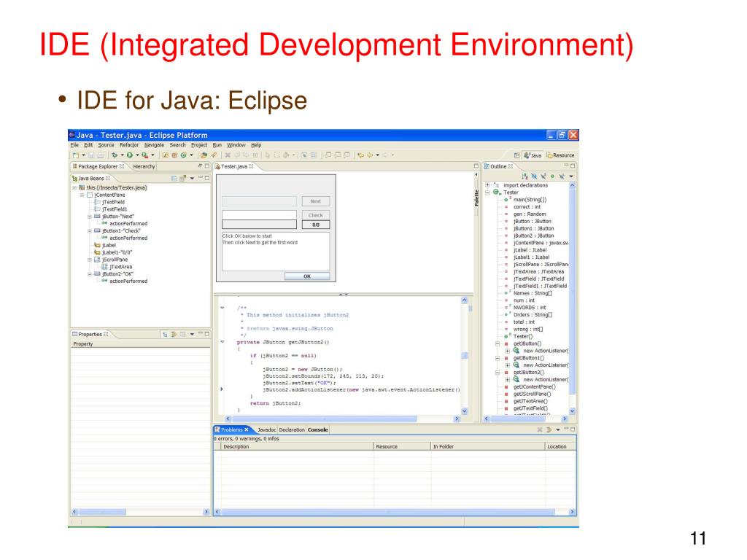Open the Window menu
The width and height of the screenshot is (747, 560).
point(236,145)
